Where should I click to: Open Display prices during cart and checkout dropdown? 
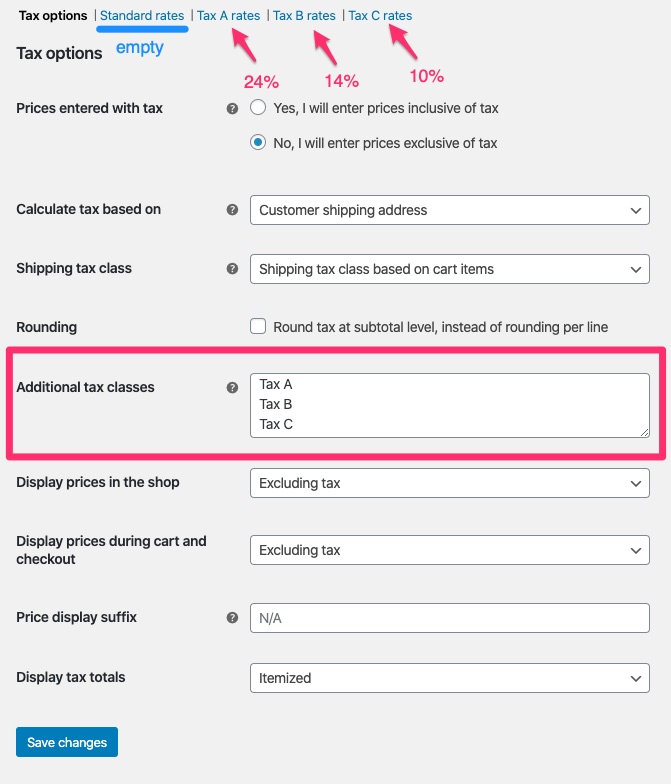tap(449, 550)
